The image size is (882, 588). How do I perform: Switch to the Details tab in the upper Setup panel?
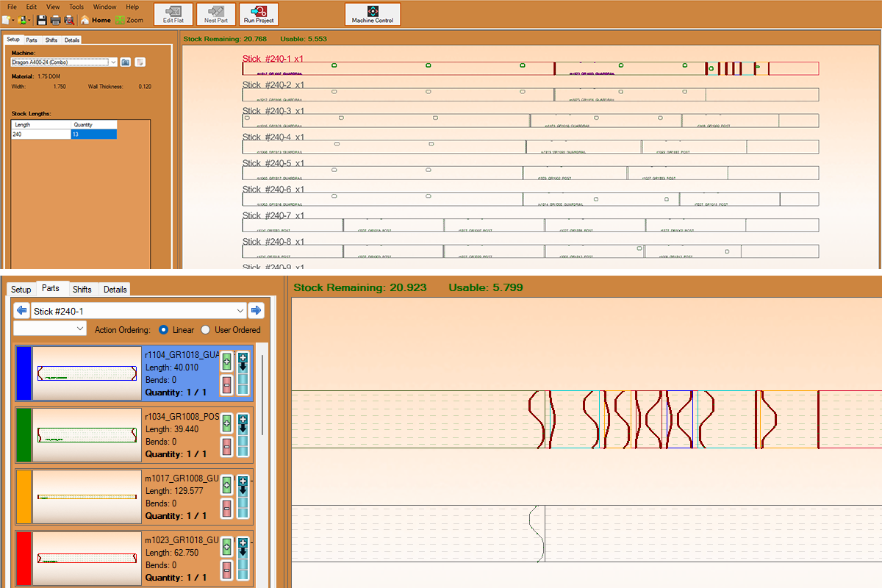[71, 40]
